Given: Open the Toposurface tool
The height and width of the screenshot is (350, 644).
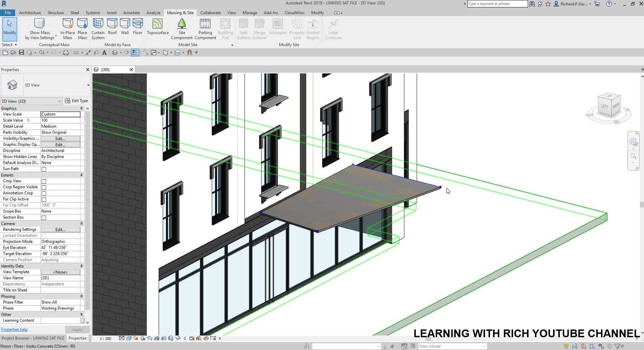Looking at the screenshot, I should (158, 27).
